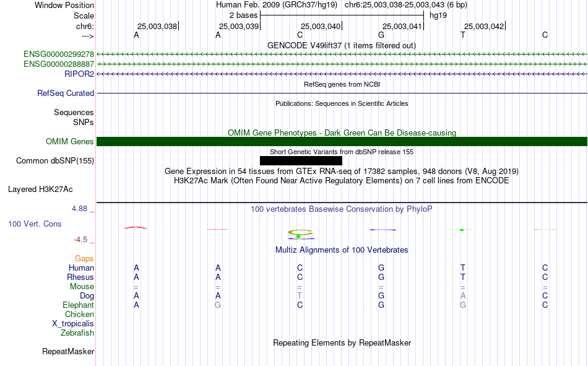Click the strand direction arrow label
The height and width of the screenshot is (366, 588).
point(88,36)
